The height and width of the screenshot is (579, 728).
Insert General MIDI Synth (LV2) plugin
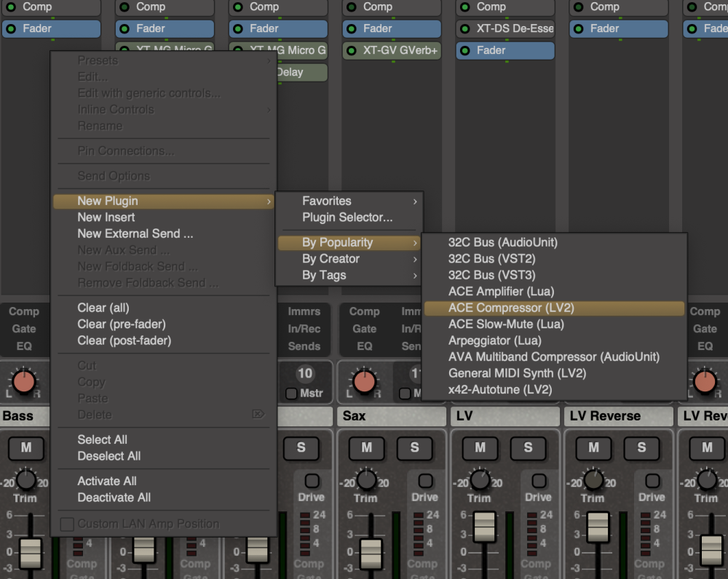pos(554,373)
